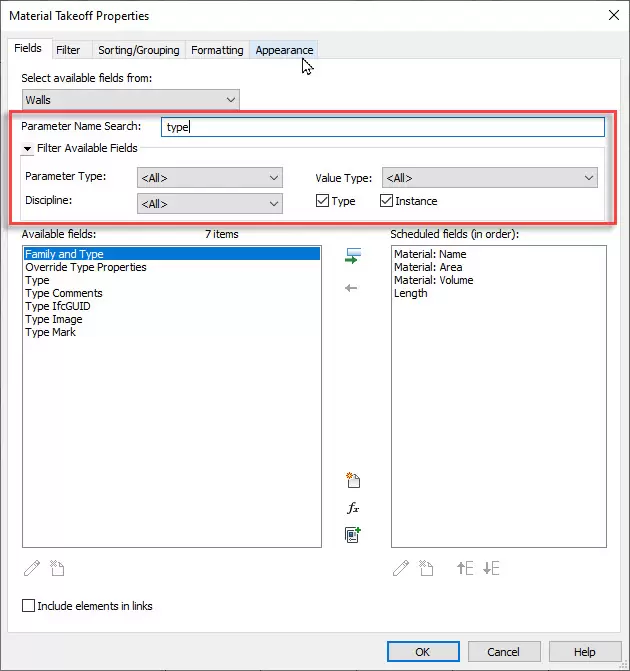Open the Parameter Type dropdown
The height and width of the screenshot is (671, 630).
(210, 178)
